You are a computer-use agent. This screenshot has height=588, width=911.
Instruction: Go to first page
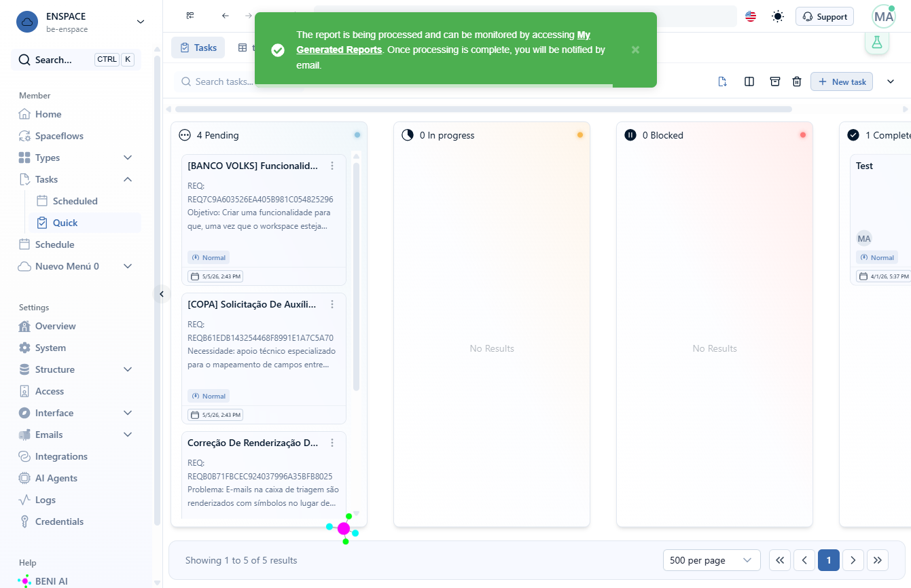780,560
